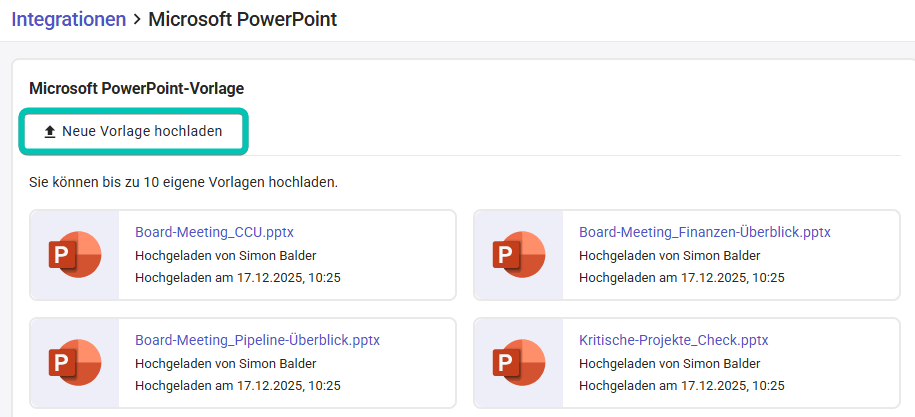Click upload date under Board-Meeting_Pipeline-Überblick.pptx
The image size is (915, 417).
(x=238, y=386)
